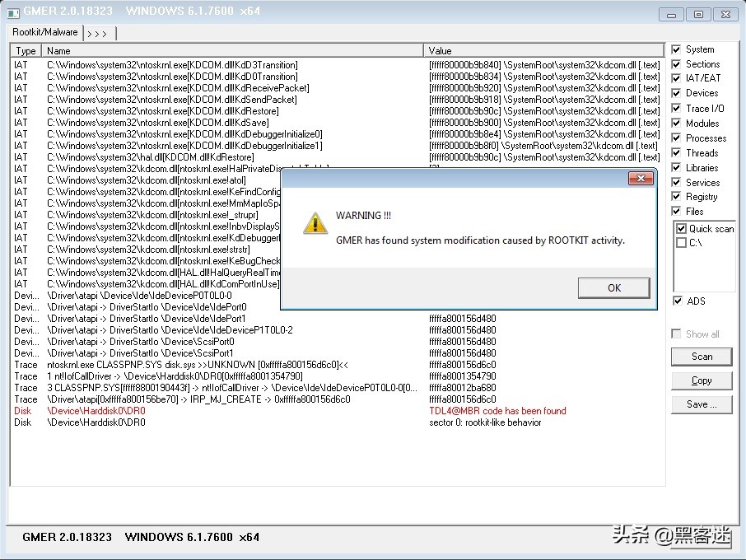746x560 pixels.
Task: Disable the Quick scan checkbox
Action: click(x=681, y=229)
